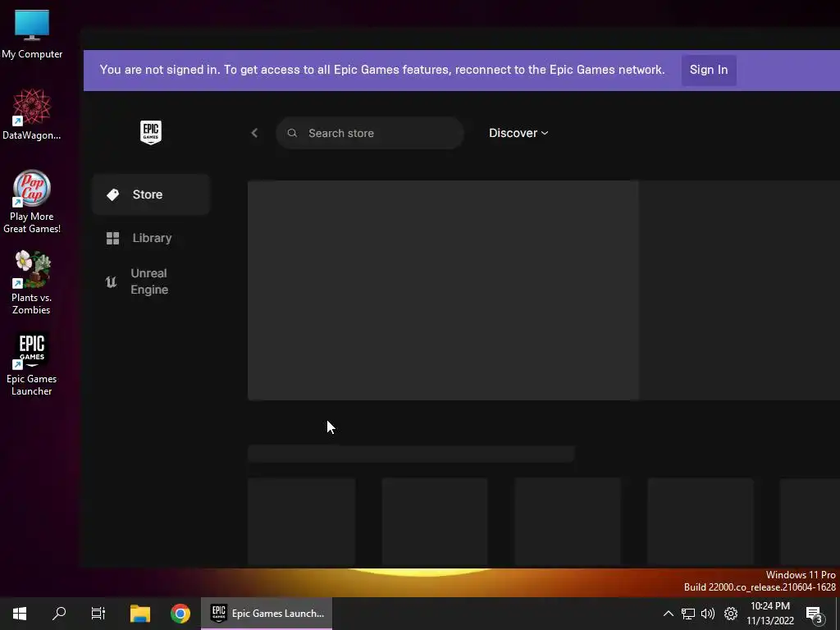This screenshot has height=630, width=840.
Task: Click the network tray icon
Action: [x=688, y=614]
